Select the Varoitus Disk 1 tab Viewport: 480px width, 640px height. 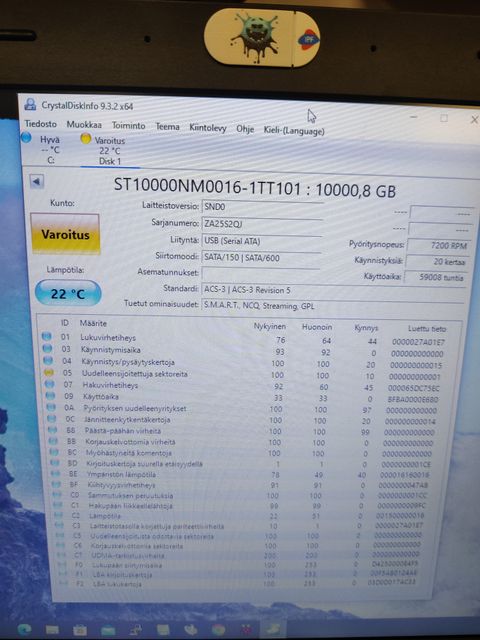(108, 151)
